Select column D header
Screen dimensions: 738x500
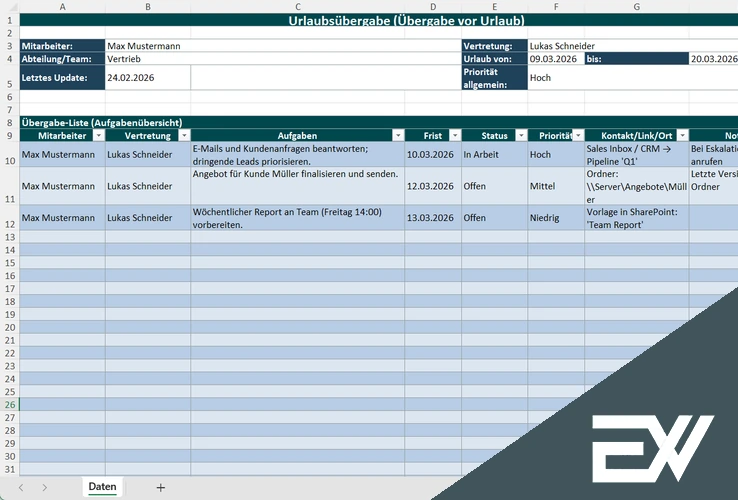click(433, 7)
